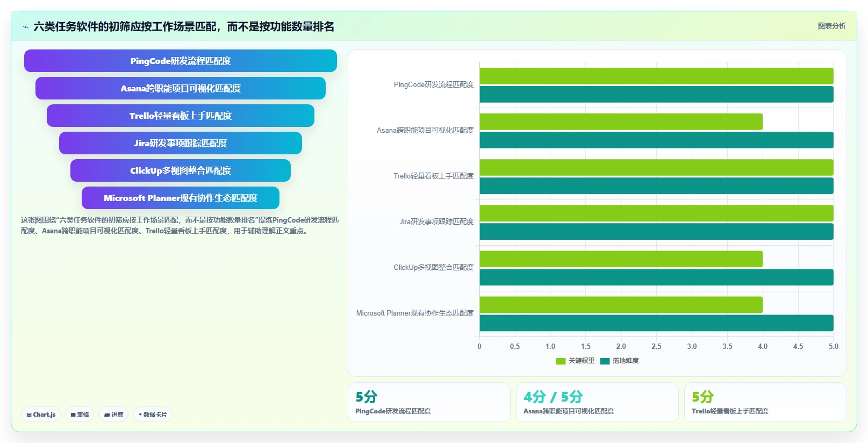
Task: Select the Asana跨职能项目可视化匹配度 funnel bar
Action: [x=181, y=88]
